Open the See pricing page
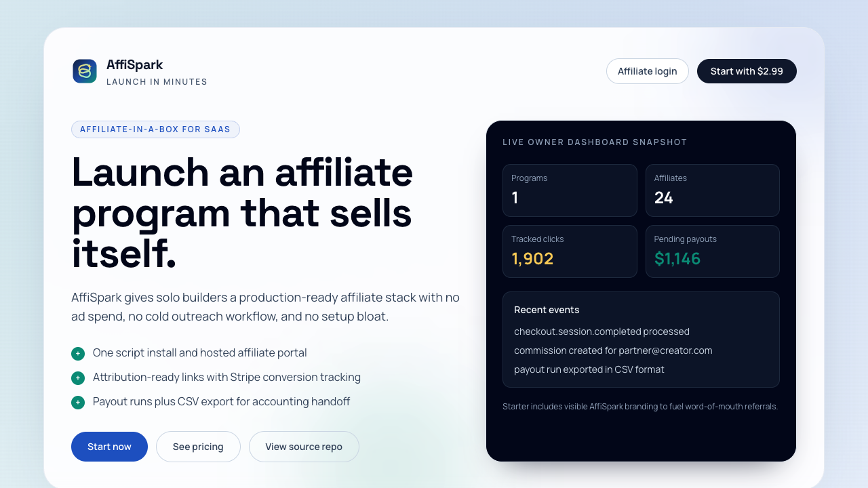868x488 pixels. [198, 446]
